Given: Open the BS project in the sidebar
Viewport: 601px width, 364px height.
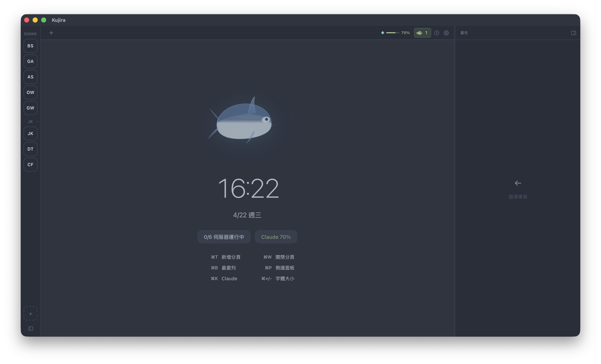Looking at the screenshot, I should 31,46.
